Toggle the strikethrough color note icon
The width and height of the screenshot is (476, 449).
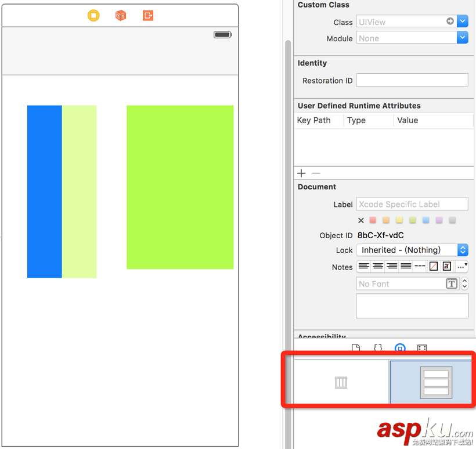pyautogui.click(x=433, y=266)
